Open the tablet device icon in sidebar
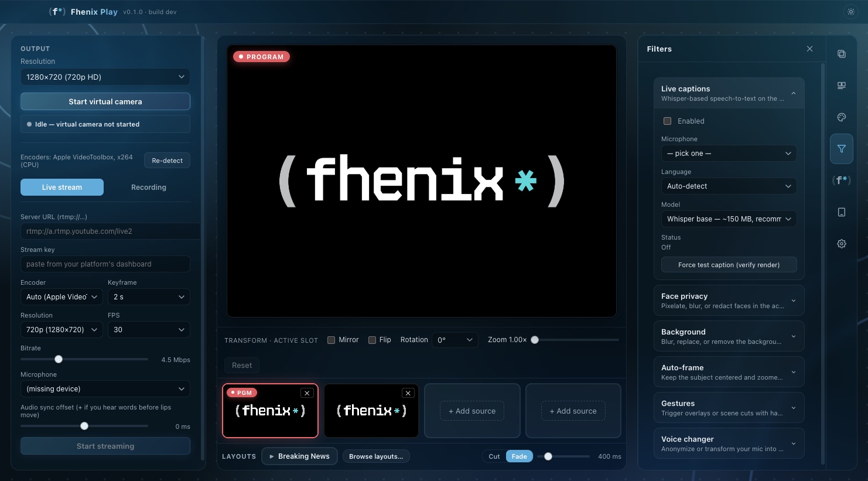Screen dimensions: 868x481 pos(842,212)
